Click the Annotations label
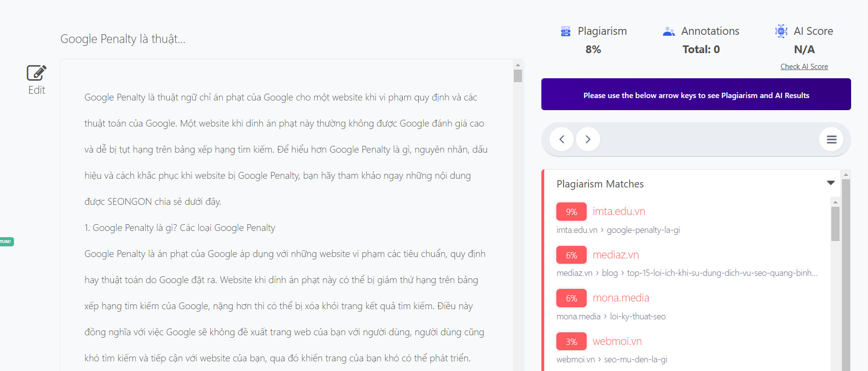The width and height of the screenshot is (868, 371). 710,31
